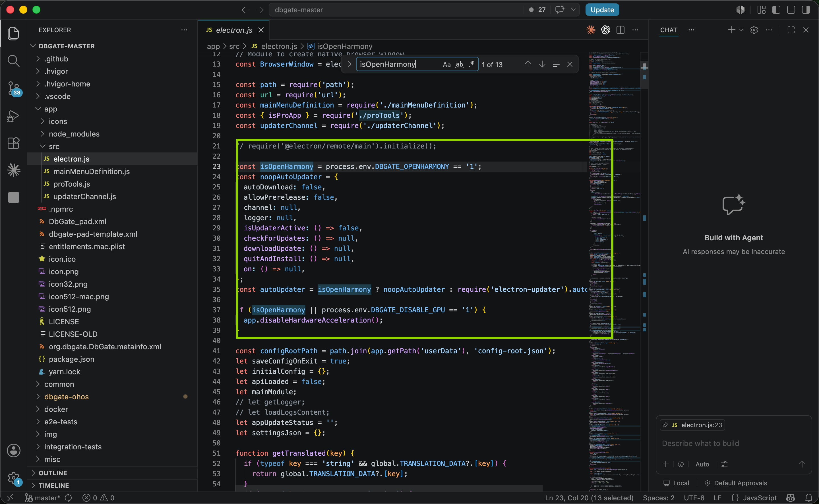Go forward with the navigation arrow
Image resolution: width=819 pixels, height=504 pixels.
coord(260,10)
